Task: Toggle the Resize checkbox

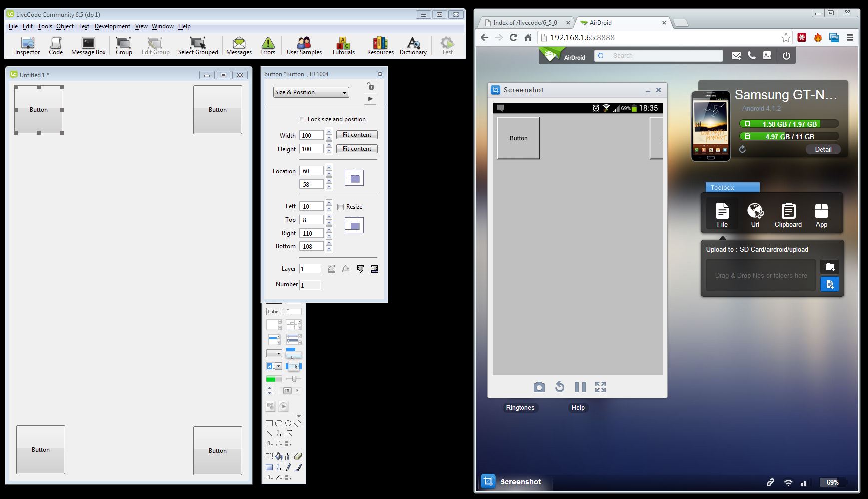Action: click(341, 207)
